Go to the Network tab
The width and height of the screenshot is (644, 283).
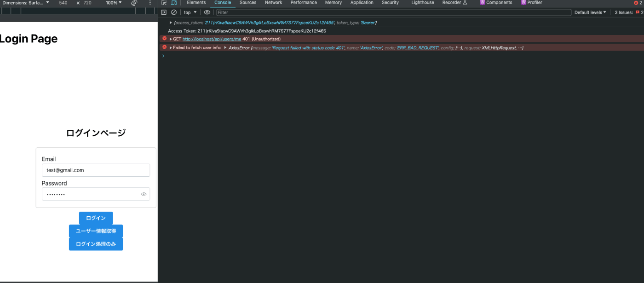click(x=273, y=3)
